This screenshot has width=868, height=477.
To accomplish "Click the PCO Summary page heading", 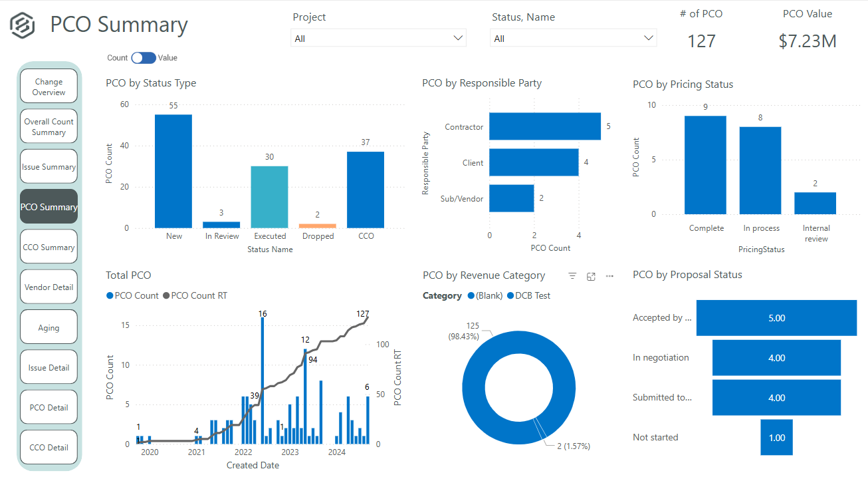I will click(119, 25).
